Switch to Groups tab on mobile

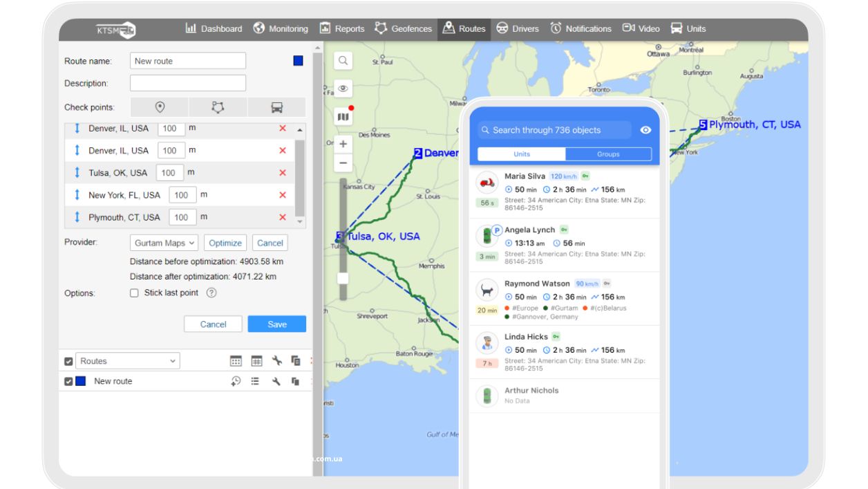coord(608,154)
